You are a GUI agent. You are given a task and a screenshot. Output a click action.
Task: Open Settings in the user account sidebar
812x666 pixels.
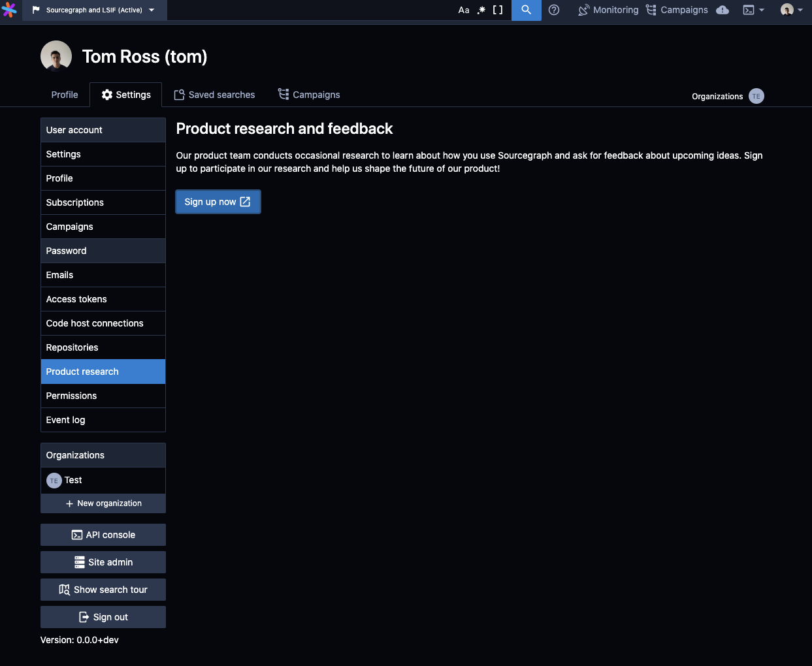(103, 154)
